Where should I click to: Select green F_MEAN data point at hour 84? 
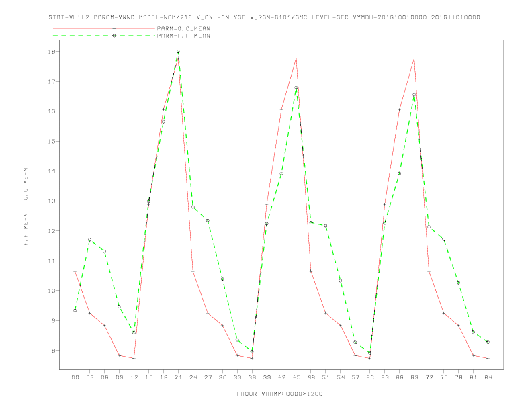pyautogui.click(x=488, y=342)
